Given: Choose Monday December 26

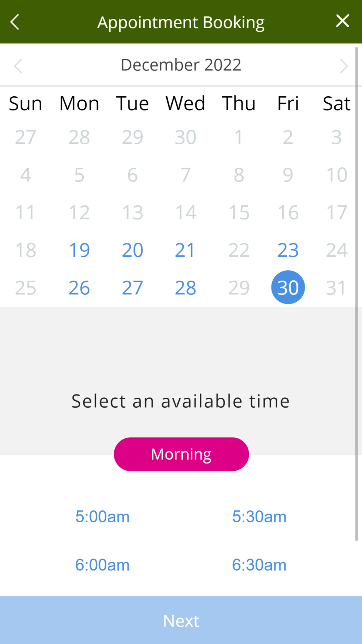Looking at the screenshot, I should click(x=79, y=288).
